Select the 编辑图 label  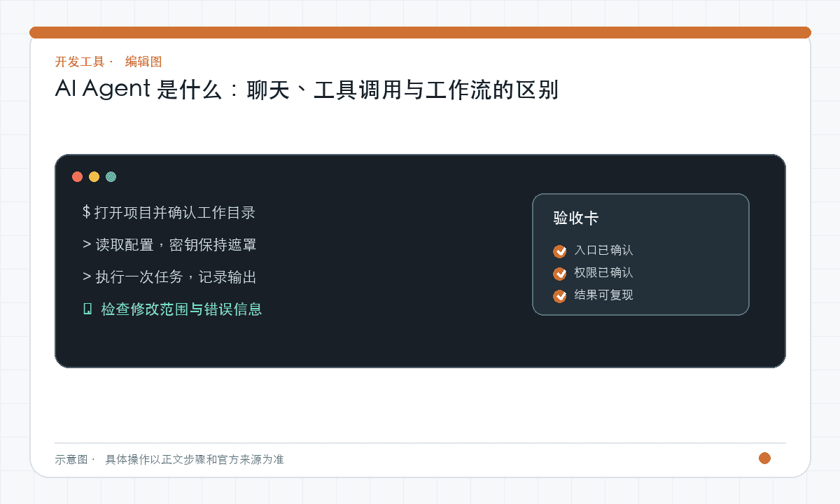pos(143,62)
